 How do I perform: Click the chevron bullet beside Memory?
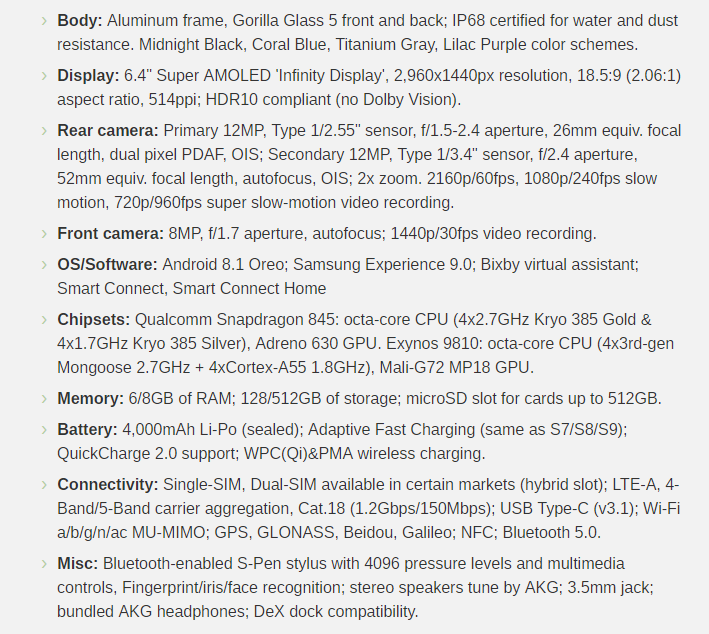coord(44,399)
